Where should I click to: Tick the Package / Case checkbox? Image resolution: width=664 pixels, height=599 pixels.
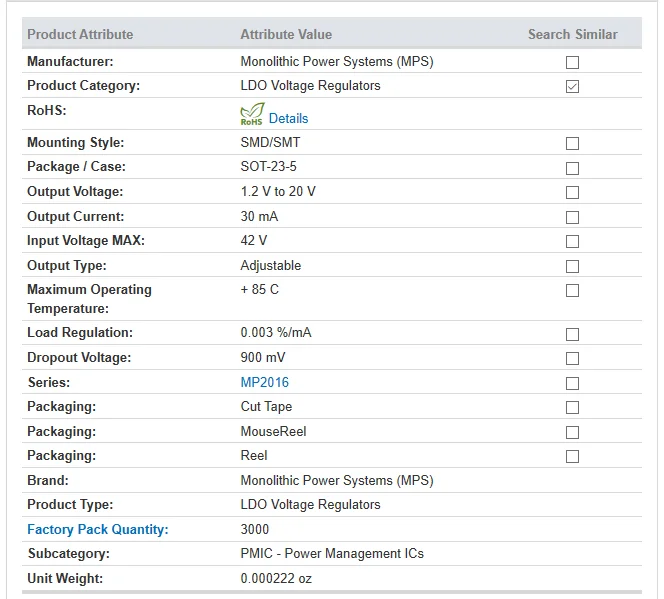click(572, 168)
